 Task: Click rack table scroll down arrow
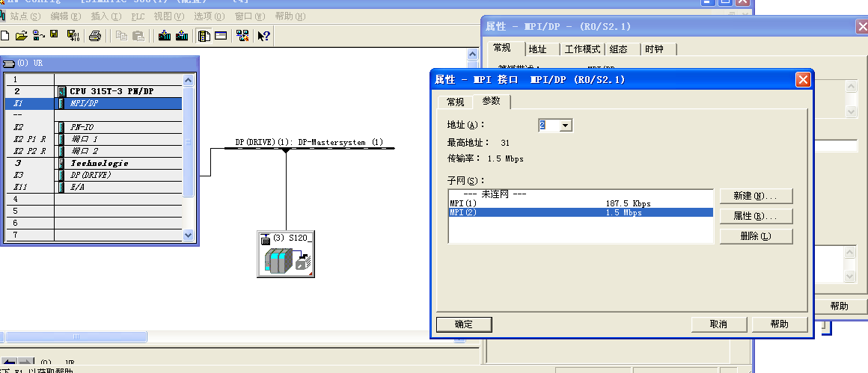[x=189, y=235]
